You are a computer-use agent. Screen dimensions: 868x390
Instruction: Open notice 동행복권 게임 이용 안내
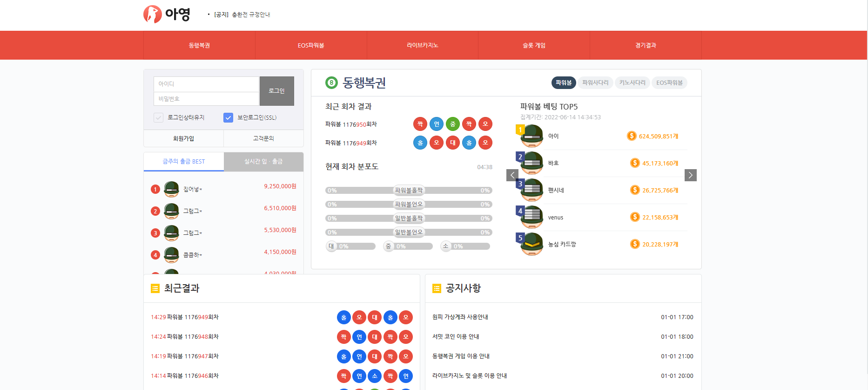click(x=461, y=356)
